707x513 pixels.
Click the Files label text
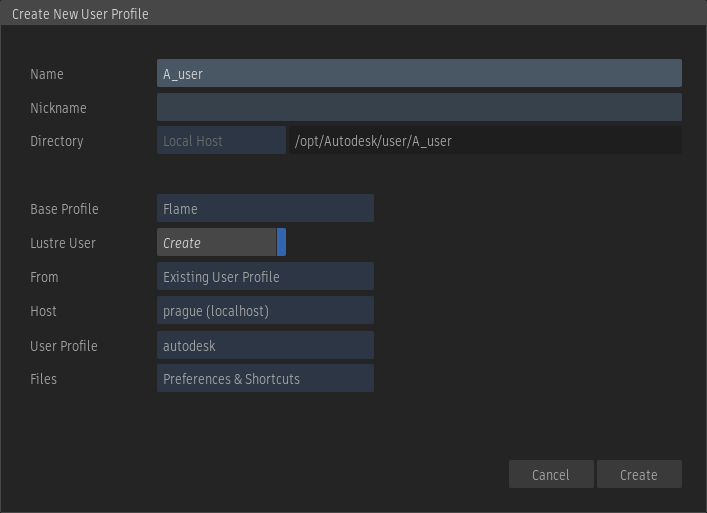coord(43,379)
